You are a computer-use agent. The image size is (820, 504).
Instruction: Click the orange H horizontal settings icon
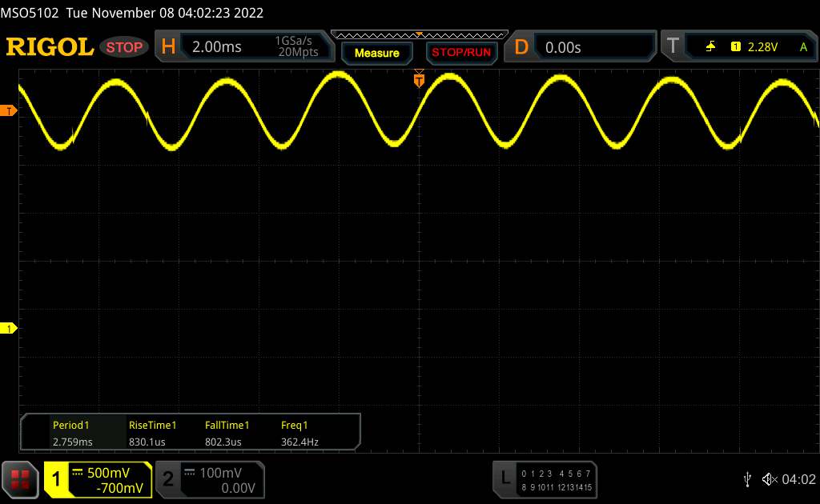coord(168,46)
